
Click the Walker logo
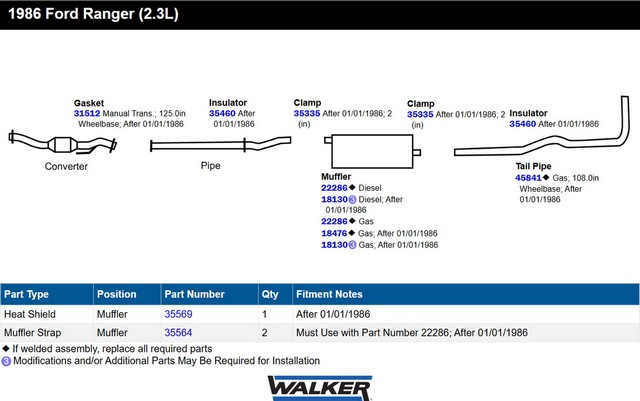pos(320,388)
